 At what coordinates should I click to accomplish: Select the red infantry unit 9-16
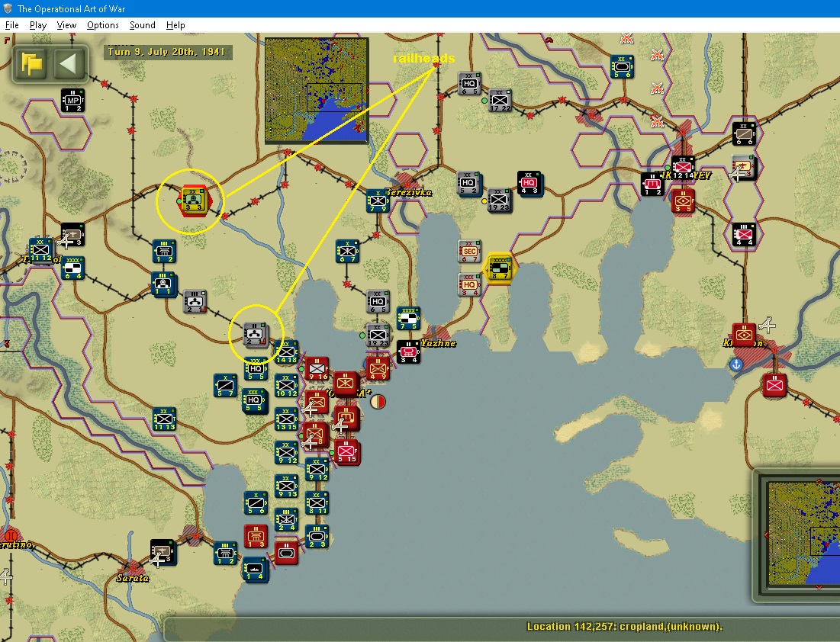(x=317, y=369)
